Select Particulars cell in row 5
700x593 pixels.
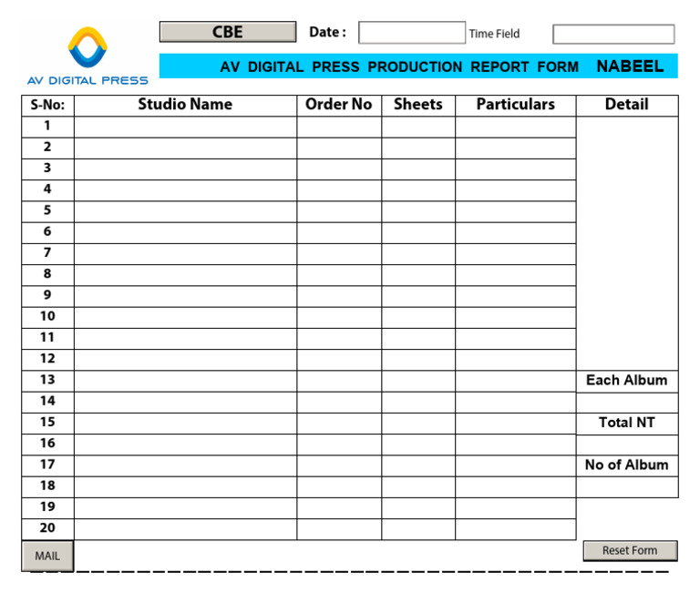coord(516,212)
